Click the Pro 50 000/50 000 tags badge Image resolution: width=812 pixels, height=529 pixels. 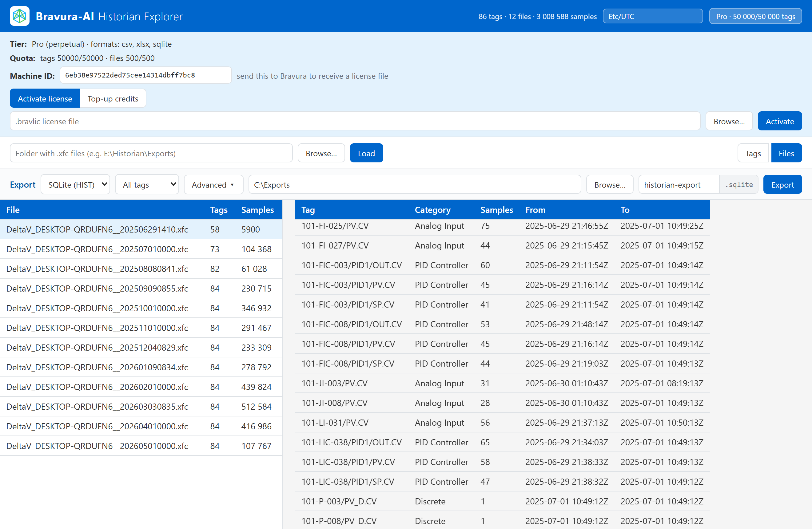pyautogui.click(x=755, y=16)
